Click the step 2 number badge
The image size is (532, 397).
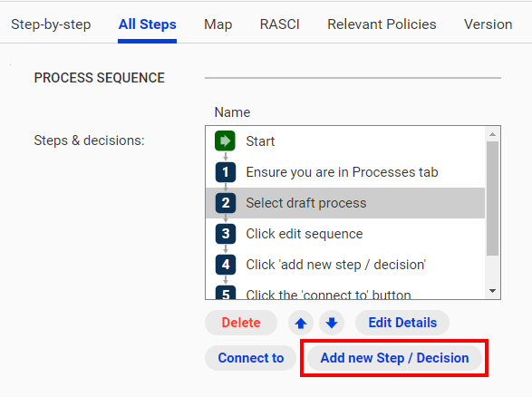[226, 203]
